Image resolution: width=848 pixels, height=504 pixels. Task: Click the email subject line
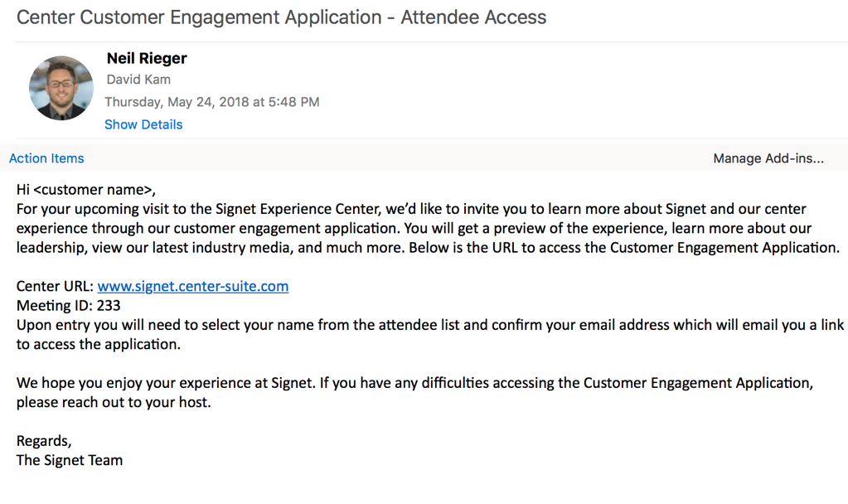click(282, 17)
